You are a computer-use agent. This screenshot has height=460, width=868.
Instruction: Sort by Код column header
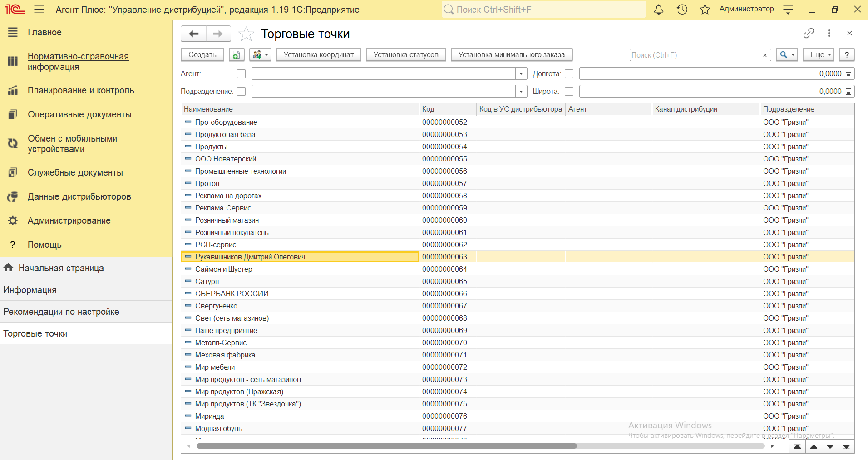click(x=448, y=109)
